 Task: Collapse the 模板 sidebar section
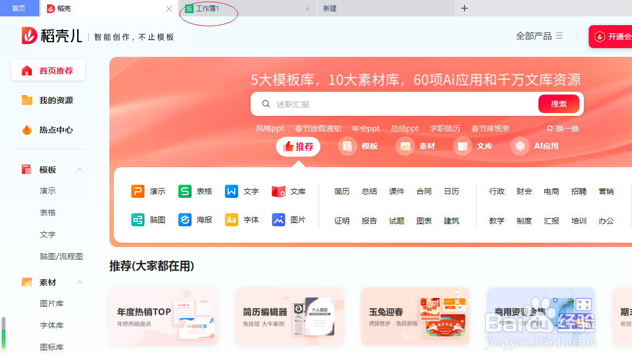coord(80,169)
